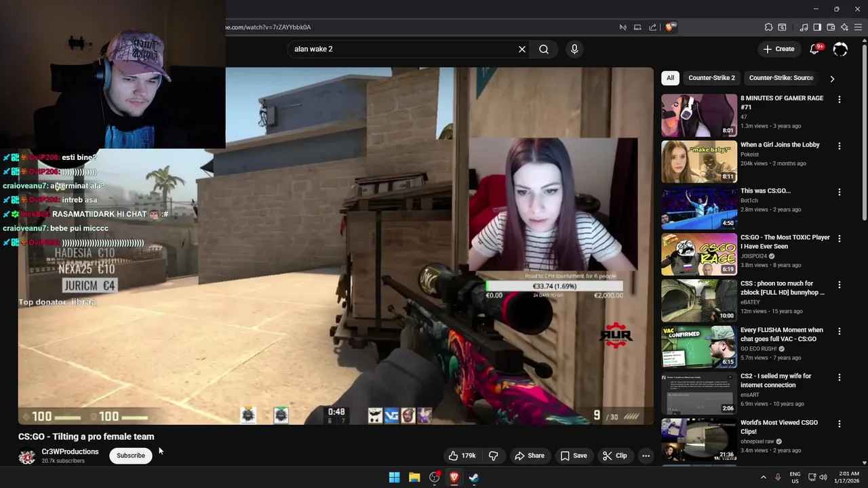Click the Cr3WProductions channel name

[x=70, y=451]
